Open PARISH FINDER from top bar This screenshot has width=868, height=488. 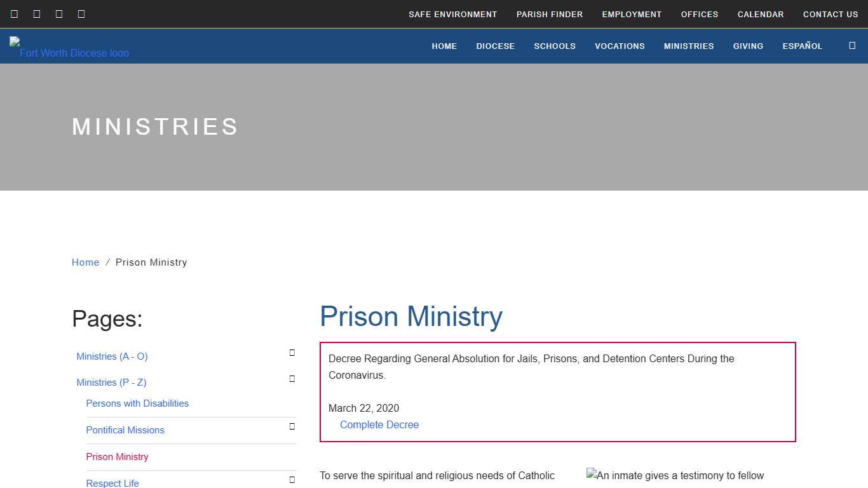click(550, 14)
